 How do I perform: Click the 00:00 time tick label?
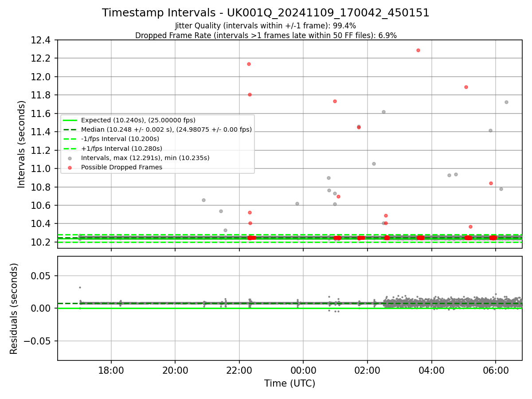coord(303,370)
